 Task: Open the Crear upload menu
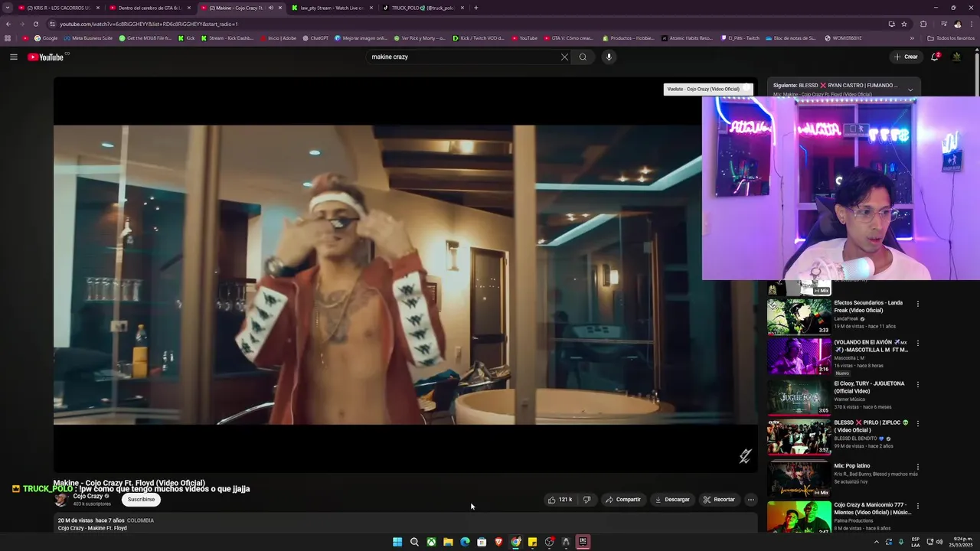pyautogui.click(x=905, y=57)
